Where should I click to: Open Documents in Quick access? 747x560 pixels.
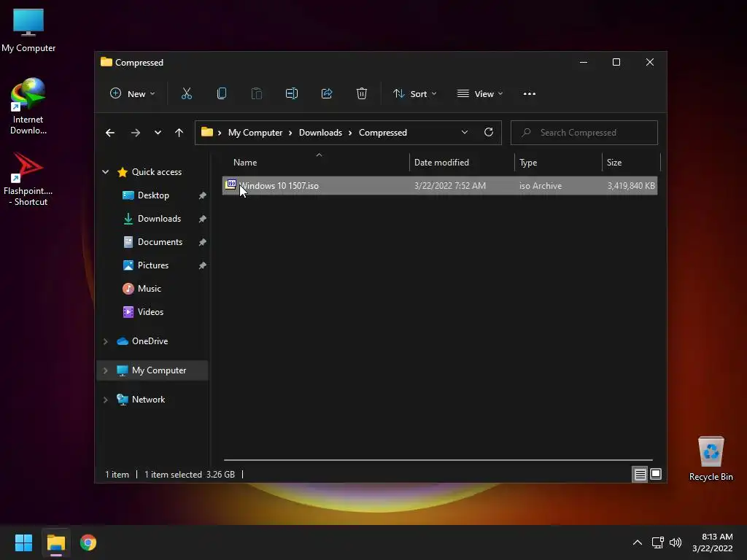click(x=160, y=242)
